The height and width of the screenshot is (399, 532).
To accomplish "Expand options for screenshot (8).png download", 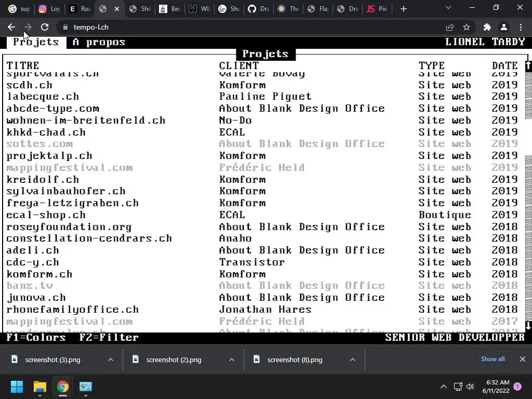I will click(353, 360).
